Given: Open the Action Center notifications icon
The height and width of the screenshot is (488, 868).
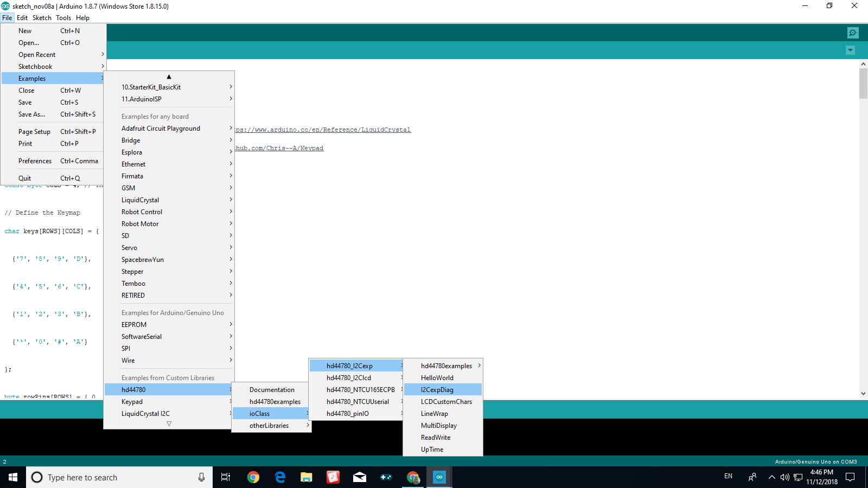Looking at the screenshot, I should pos(850,477).
